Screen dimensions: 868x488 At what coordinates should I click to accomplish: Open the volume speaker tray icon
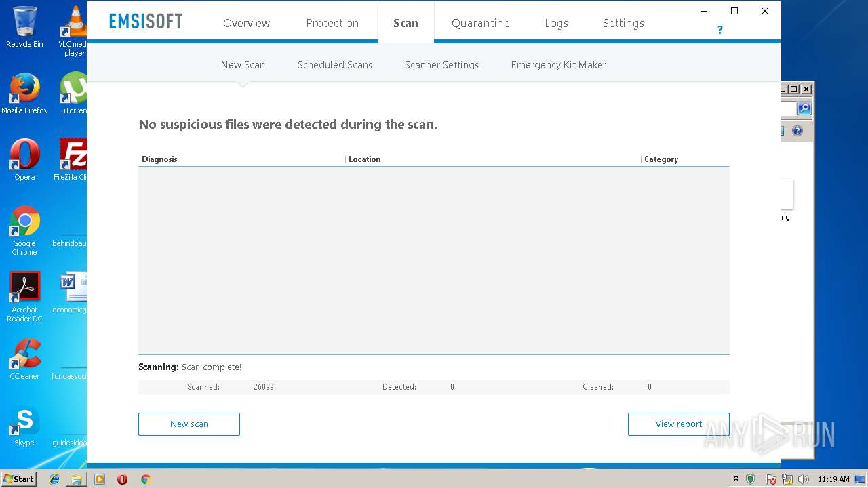click(x=804, y=479)
